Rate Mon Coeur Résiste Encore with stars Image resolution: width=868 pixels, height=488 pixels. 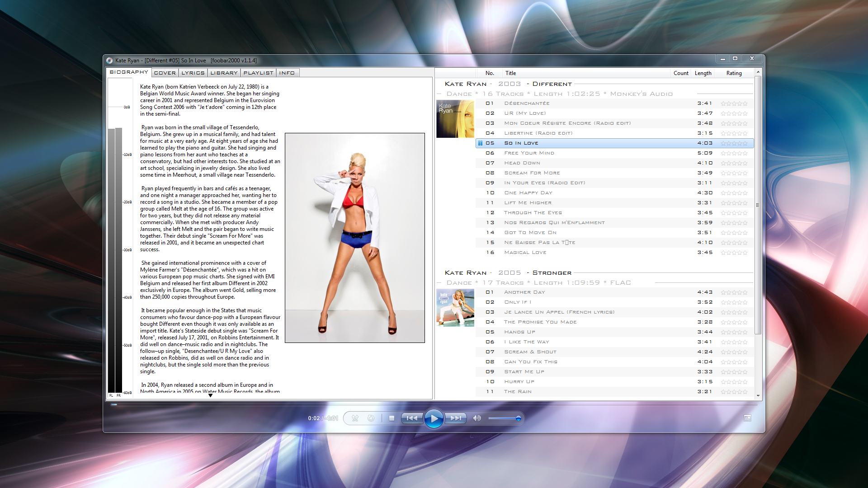734,123
